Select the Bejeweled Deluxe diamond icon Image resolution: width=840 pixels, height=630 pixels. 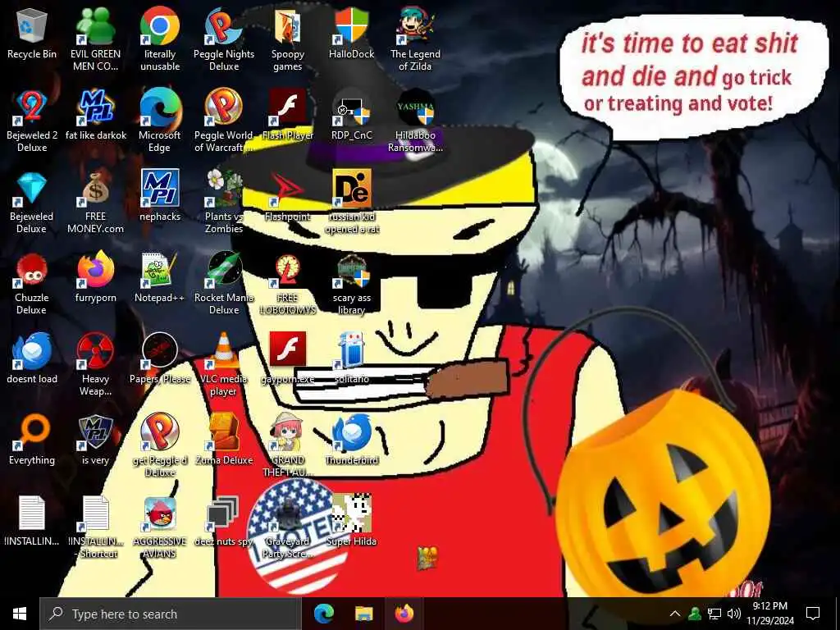[32, 189]
